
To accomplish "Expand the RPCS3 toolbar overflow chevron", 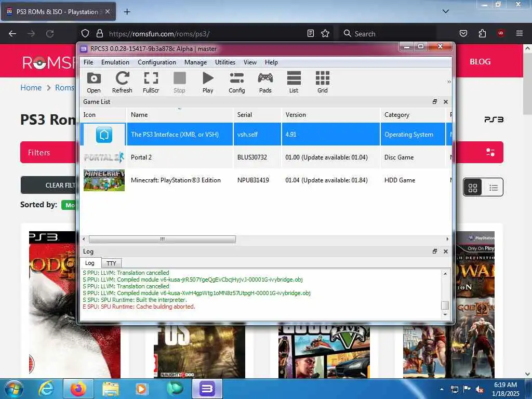I will [x=449, y=82].
